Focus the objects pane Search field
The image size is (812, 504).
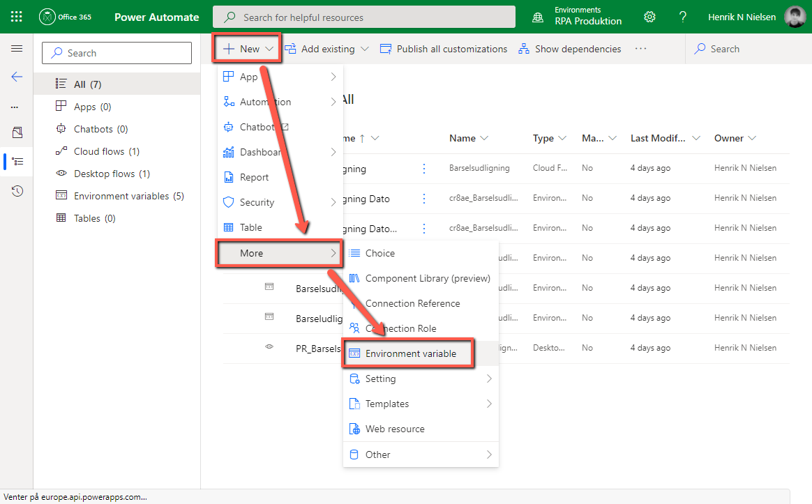click(117, 53)
